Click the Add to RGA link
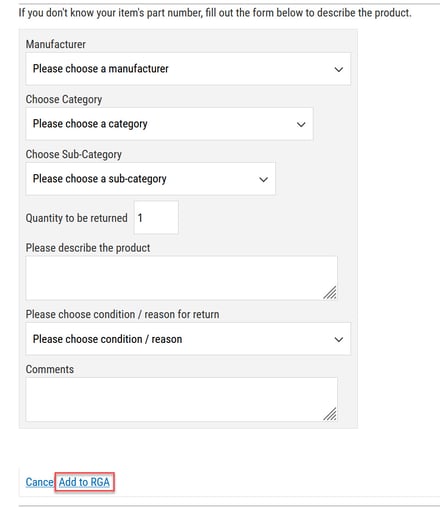The width and height of the screenshot is (440, 507). pyautogui.click(x=84, y=482)
